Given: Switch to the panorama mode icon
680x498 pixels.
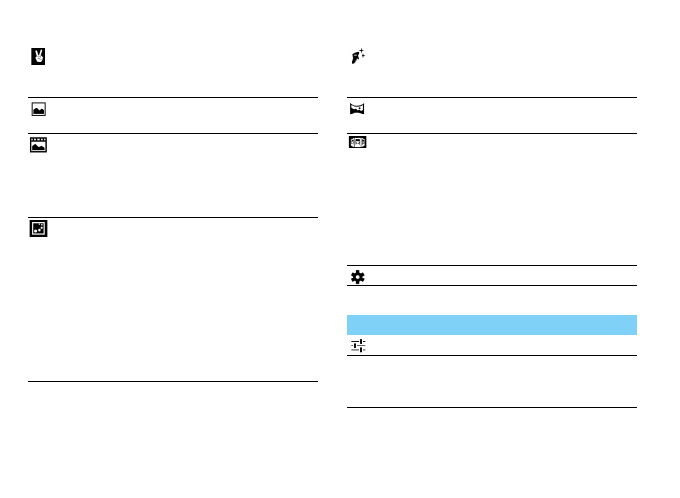Looking at the screenshot, I should [x=357, y=109].
